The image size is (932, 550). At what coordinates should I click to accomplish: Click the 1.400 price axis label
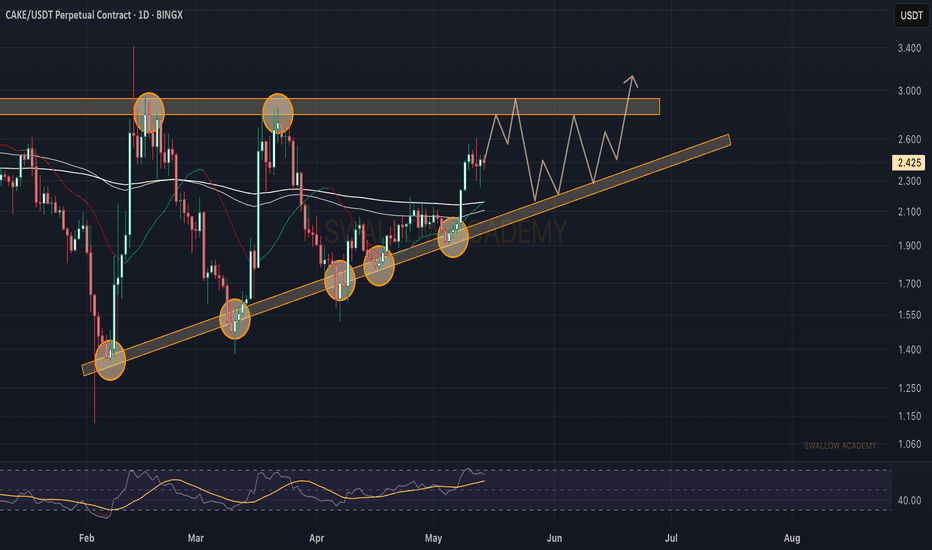909,350
